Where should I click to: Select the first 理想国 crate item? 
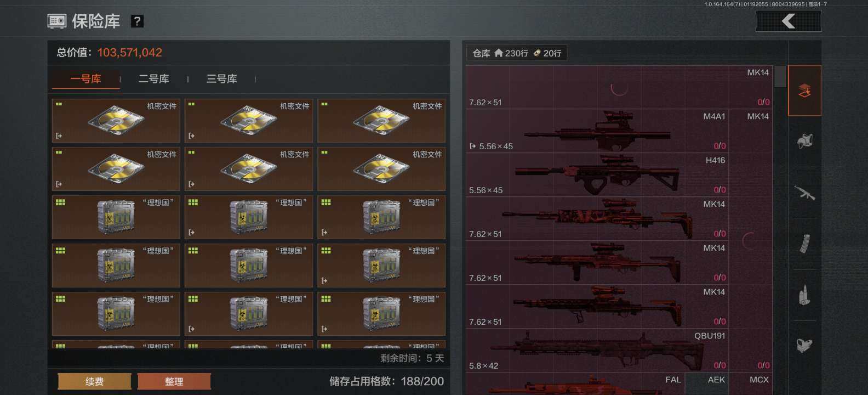[x=116, y=217]
